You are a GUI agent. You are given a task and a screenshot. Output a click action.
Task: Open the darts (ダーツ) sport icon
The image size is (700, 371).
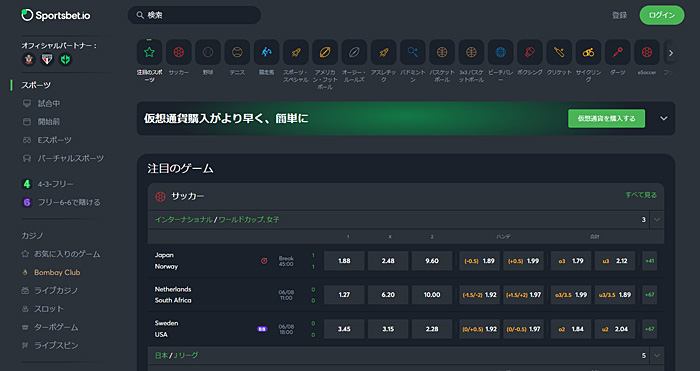coord(617,52)
